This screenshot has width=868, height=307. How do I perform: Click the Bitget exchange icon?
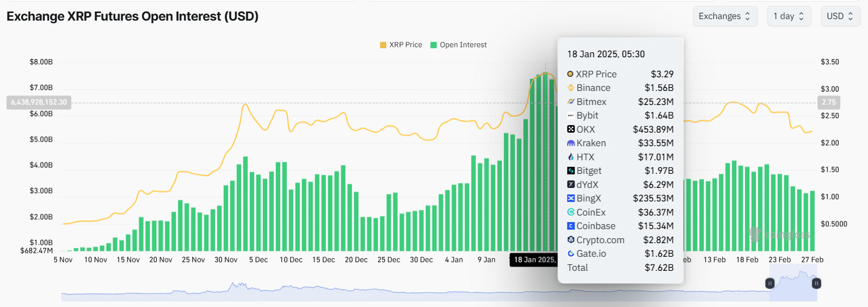(x=571, y=171)
